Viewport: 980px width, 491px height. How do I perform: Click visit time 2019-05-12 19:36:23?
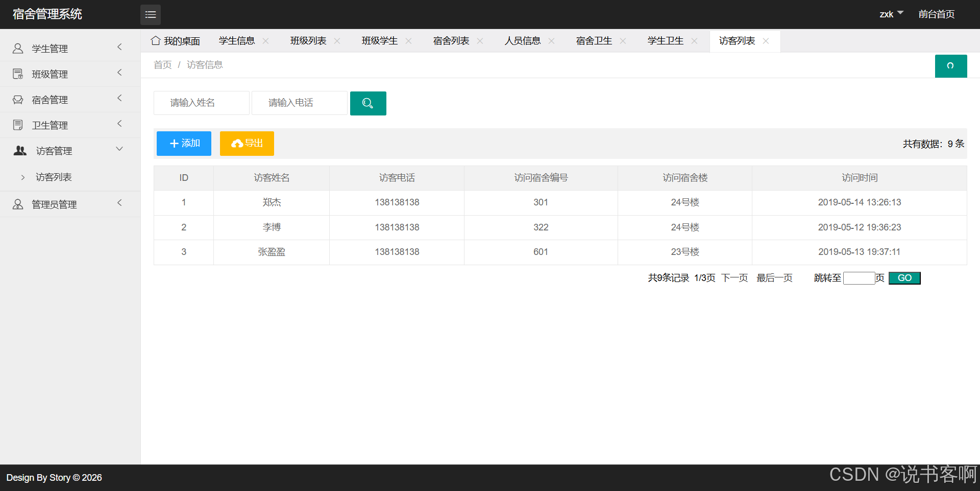point(860,227)
